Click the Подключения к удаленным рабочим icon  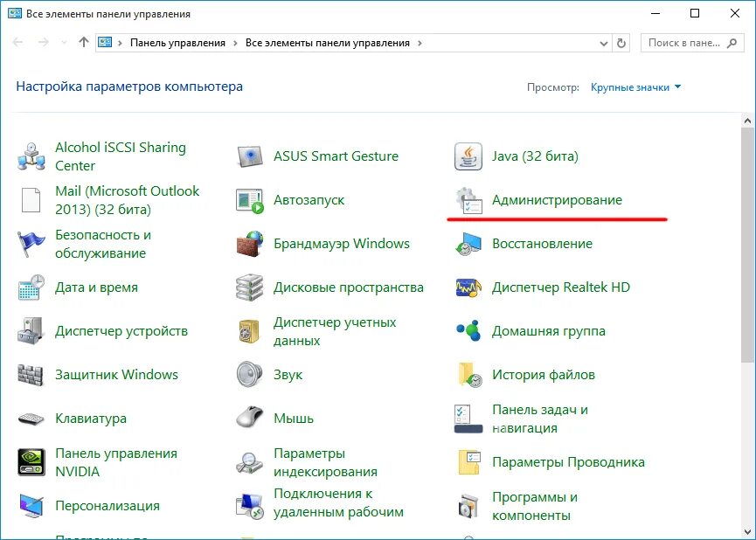click(x=249, y=506)
